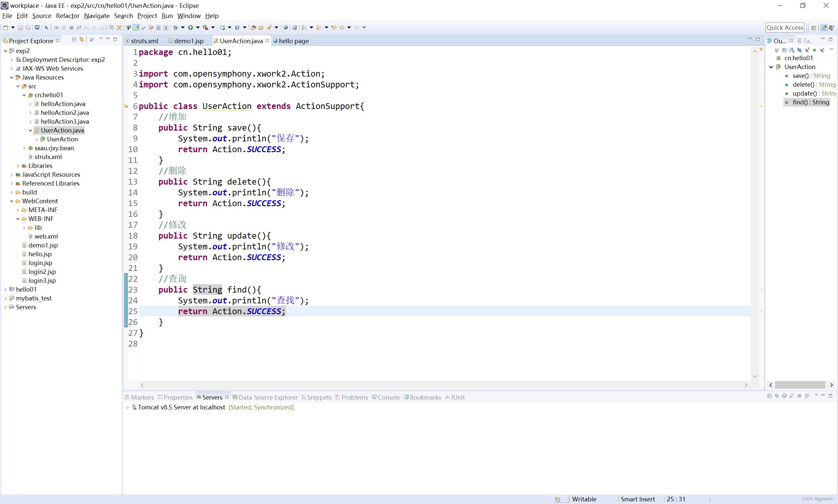Switch to the demo1.jsp editor tab
The height and width of the screenshot is (504, 838).
coord(186,41)
